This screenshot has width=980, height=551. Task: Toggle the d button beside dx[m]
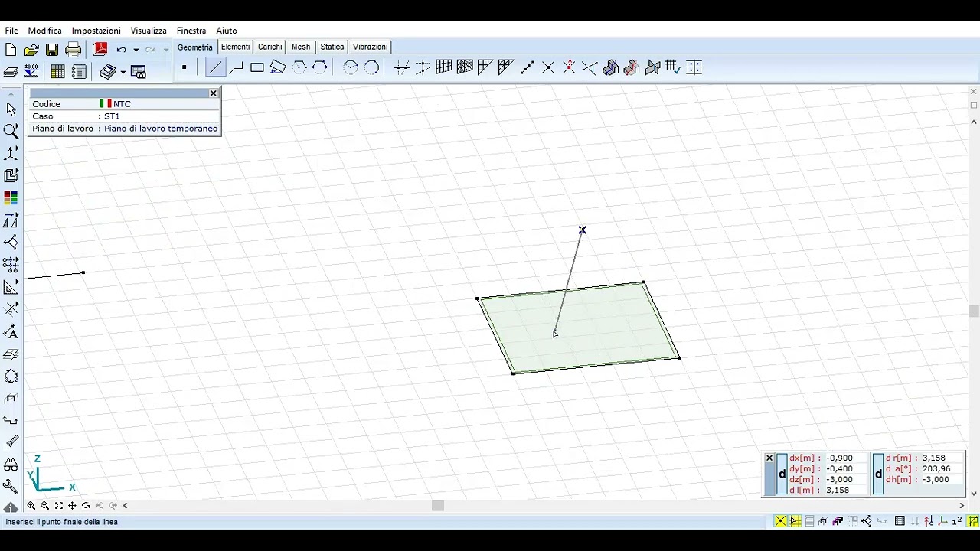click(782, 474)
